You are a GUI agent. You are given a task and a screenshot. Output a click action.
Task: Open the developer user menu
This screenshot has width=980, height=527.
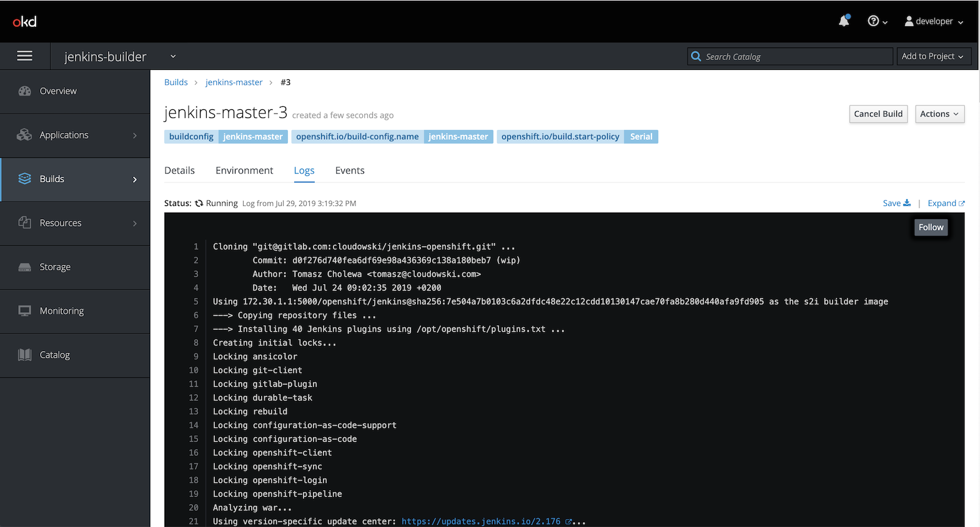point(934,21)
